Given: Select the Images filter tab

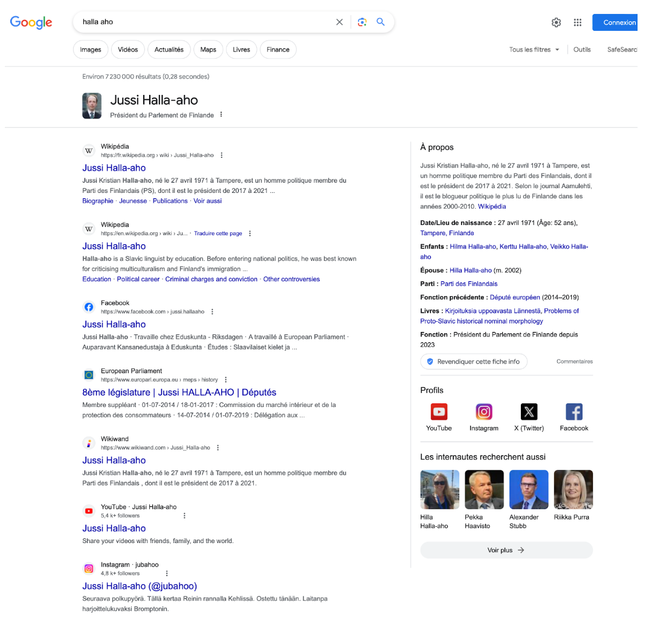Looking at the screenshot, I should click(x=91, y=50).
